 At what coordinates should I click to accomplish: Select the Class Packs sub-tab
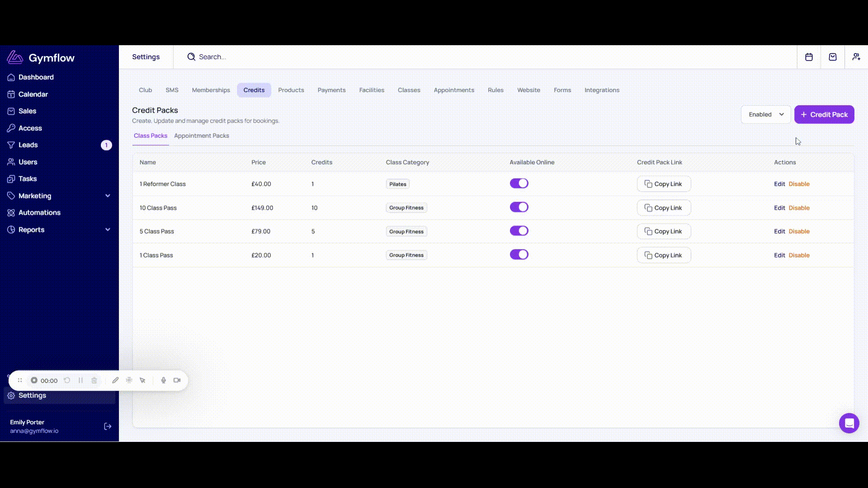(151, 136)
